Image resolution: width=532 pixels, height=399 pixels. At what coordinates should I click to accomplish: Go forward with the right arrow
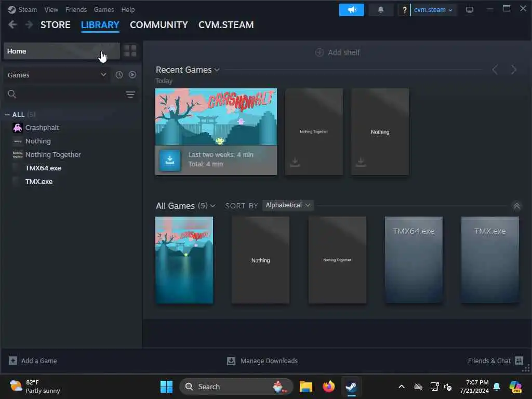point(29,25)
